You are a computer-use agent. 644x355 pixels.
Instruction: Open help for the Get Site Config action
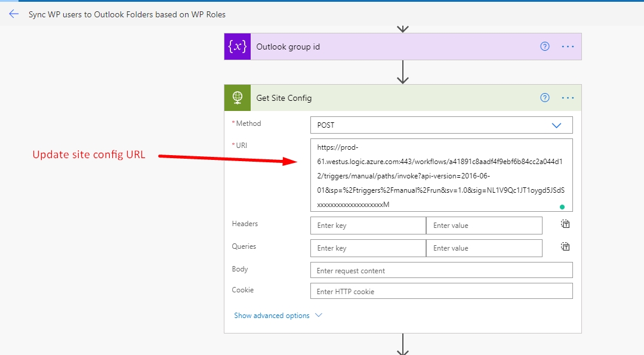[x=544, y=98]
